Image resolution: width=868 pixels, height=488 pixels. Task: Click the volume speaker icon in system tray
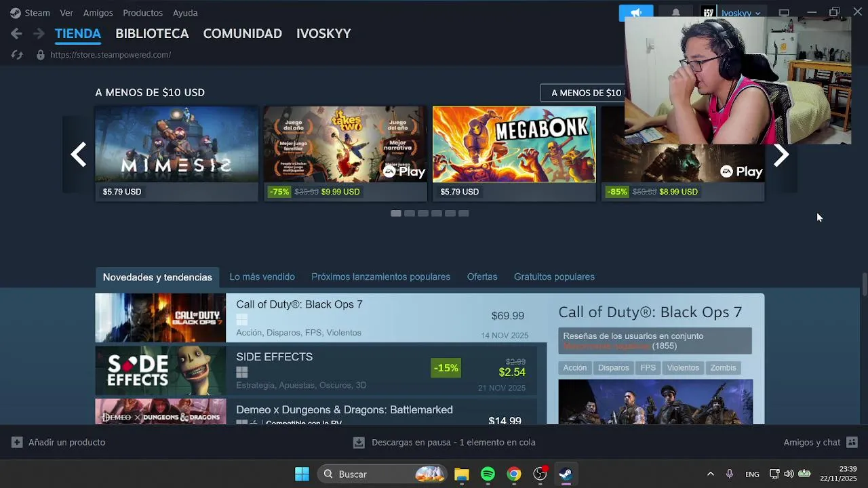click(789, 474)
